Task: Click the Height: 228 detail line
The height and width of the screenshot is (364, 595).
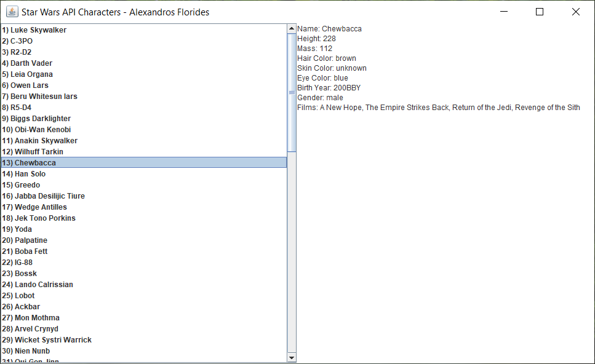Action: [x=316, y=39]
